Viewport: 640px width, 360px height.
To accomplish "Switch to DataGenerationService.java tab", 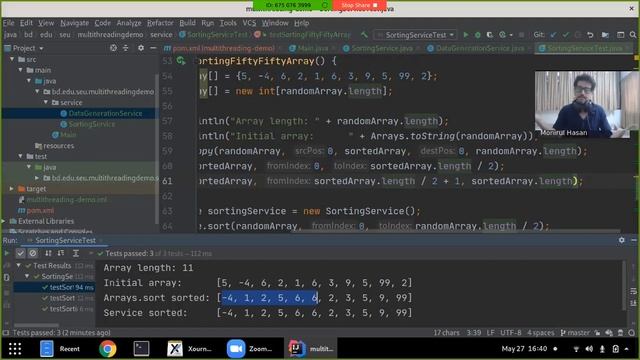I will tap(480, 48).
